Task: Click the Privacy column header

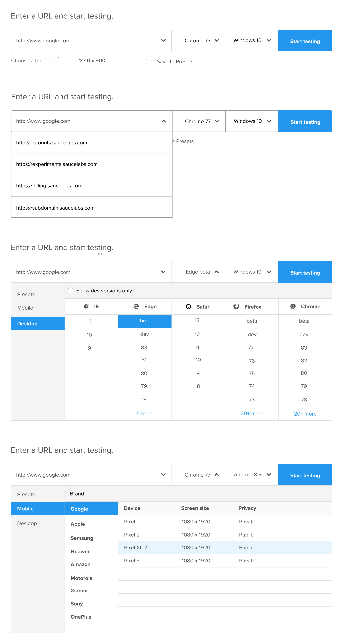Action: click(247, 508)
